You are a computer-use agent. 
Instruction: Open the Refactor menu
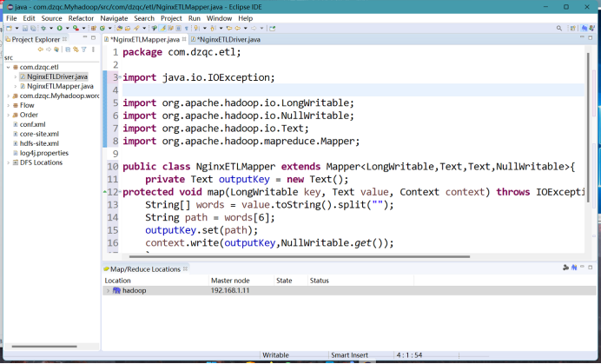coord(81,18)
